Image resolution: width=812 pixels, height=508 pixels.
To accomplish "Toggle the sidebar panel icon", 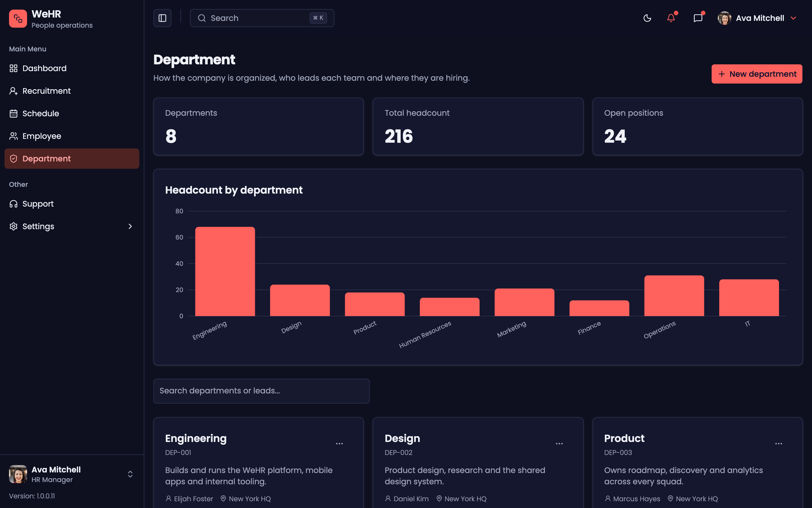I will point(162,18).
